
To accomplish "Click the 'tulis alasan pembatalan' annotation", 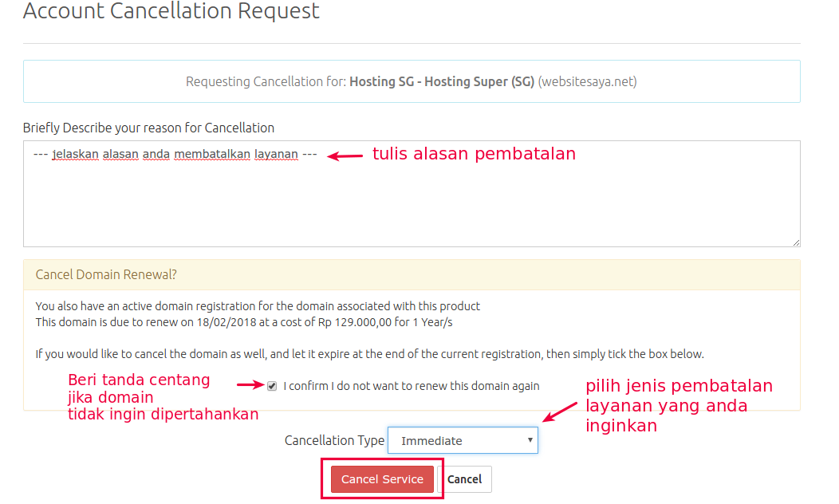I will click(474, 154).
